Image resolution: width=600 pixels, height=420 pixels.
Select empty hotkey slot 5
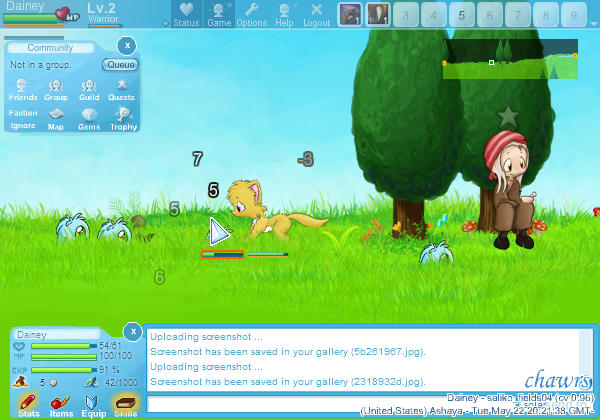click(461, 15)
